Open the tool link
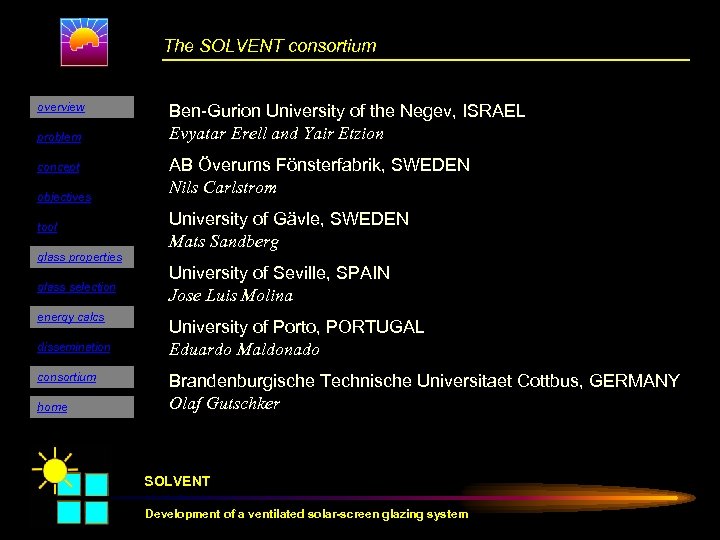This screenshot has height=540, width=720. pyautogui.click(x=47, y=227)
